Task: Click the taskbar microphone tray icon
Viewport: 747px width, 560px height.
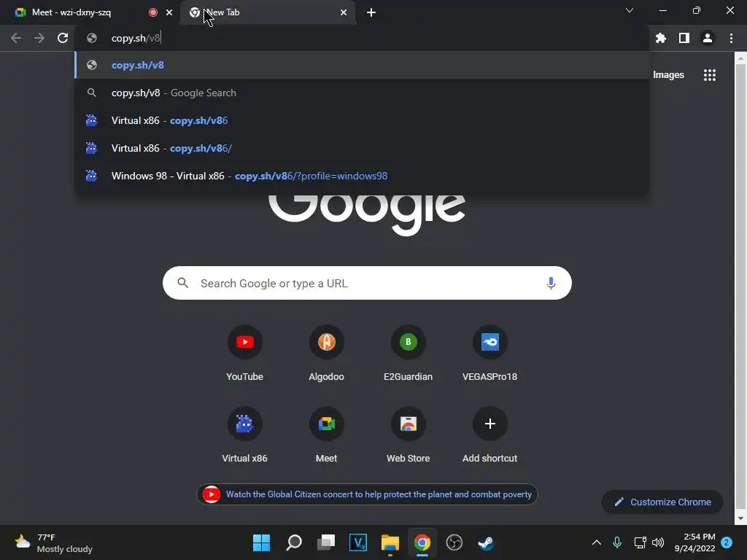Action: (617, 542)
